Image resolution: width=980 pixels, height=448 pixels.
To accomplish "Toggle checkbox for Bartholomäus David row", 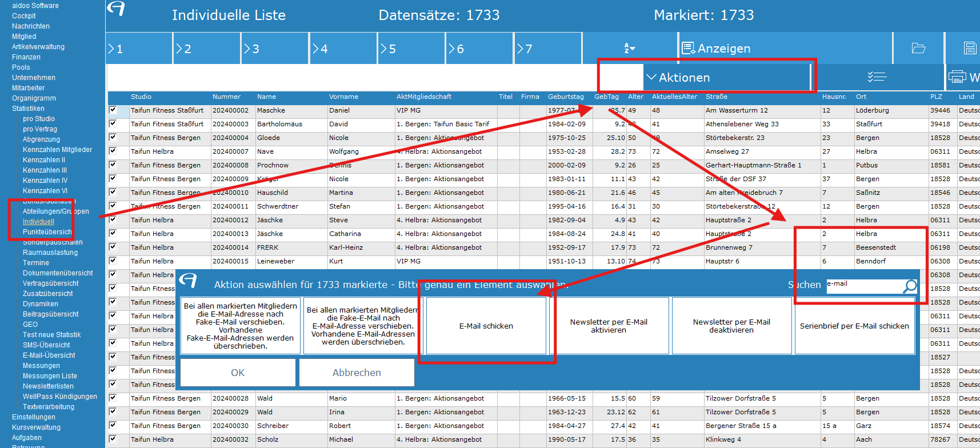I will tap(113, 123).
